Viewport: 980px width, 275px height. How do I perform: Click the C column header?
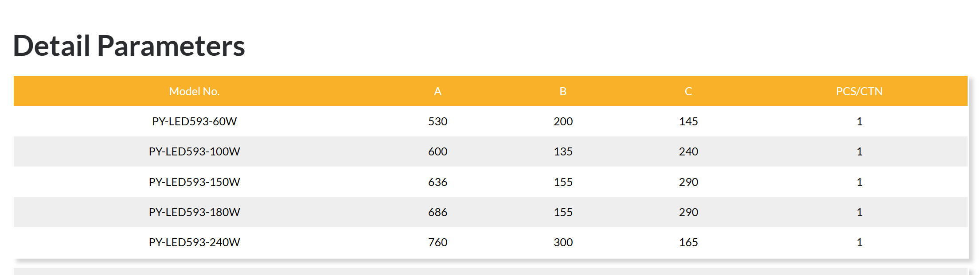point(688,91)
